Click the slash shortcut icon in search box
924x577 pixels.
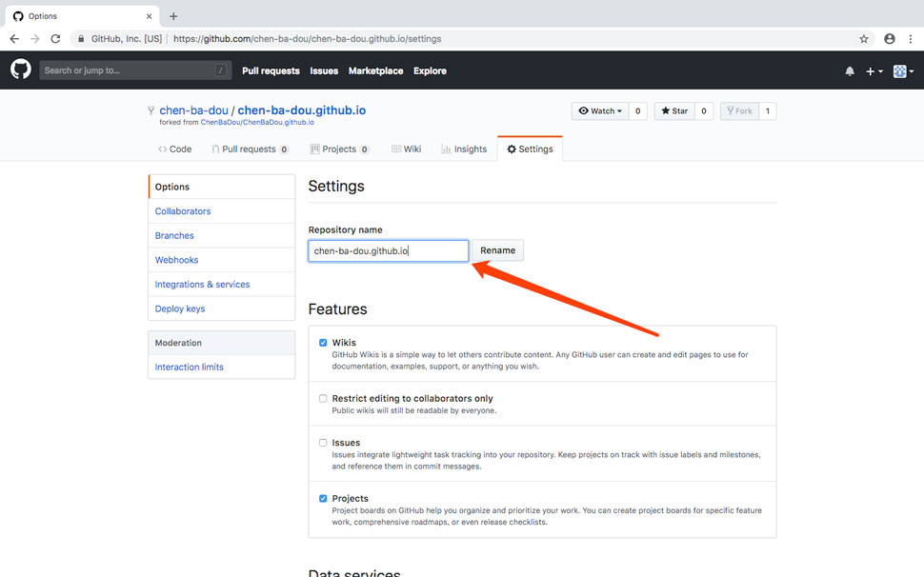click(220, 70)
